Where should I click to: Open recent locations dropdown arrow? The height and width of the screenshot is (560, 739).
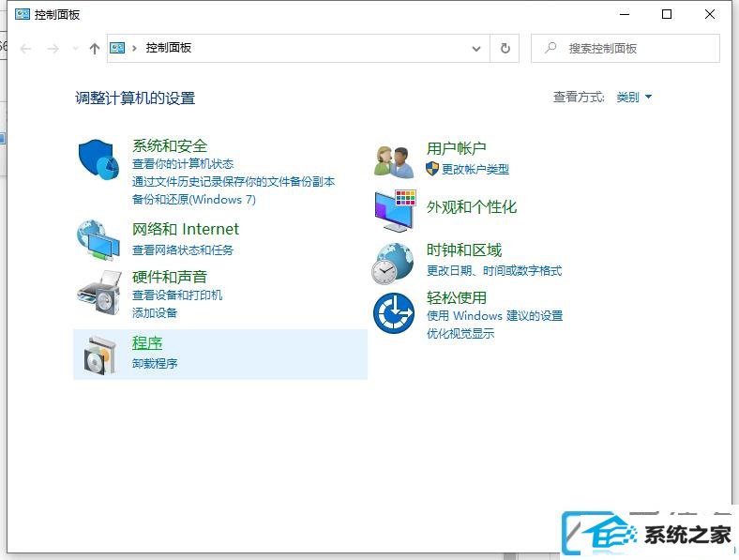[75, 49]
